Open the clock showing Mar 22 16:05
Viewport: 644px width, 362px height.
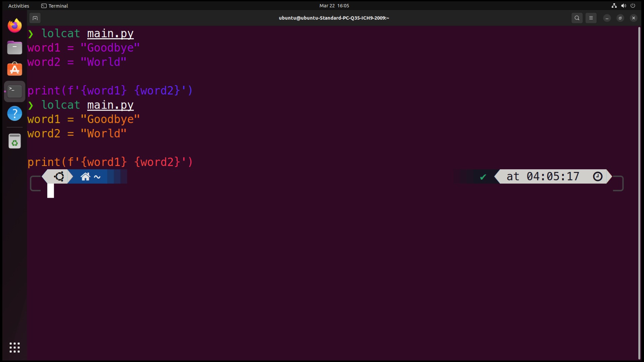click(334, 6)
